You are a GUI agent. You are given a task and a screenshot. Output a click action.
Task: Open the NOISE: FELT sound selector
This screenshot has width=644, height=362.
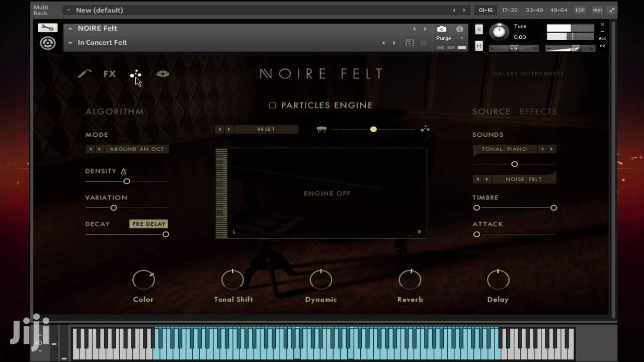(524, 179)
